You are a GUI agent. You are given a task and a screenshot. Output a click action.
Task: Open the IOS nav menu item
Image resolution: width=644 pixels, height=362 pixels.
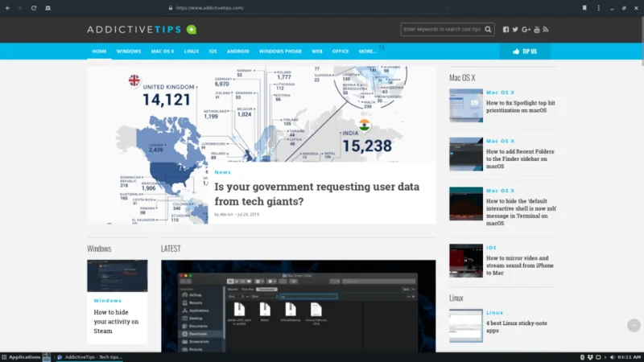click(213, 51)
